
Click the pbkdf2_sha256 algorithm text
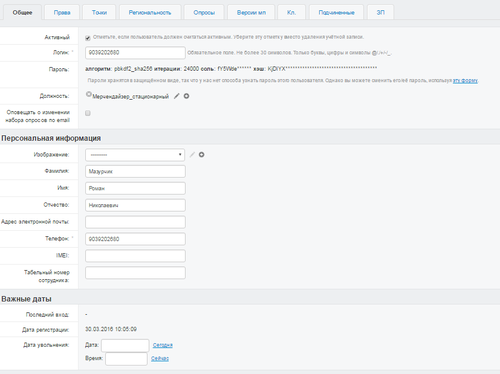click(x=133, y=69)
